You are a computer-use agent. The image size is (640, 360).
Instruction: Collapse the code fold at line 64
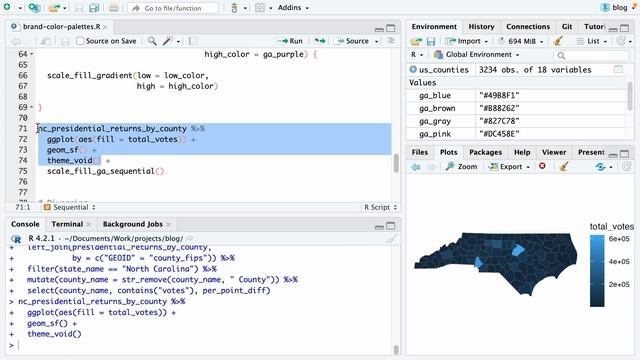point(32,54)
